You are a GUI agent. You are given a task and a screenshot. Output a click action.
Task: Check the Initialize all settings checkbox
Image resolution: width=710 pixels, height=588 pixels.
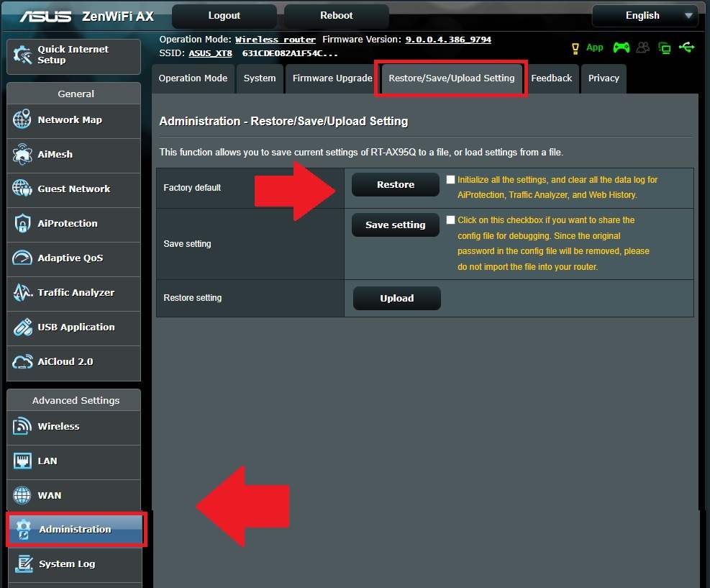tap(450, 179)
